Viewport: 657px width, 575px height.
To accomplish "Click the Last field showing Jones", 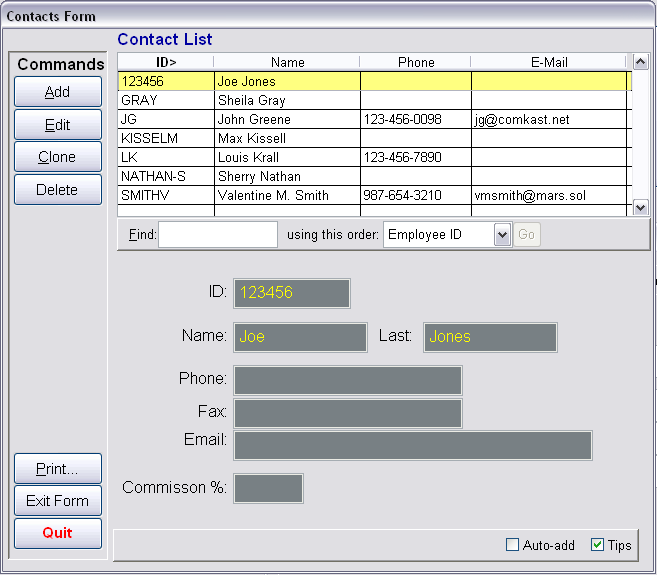I will click(x=490, y=337).
